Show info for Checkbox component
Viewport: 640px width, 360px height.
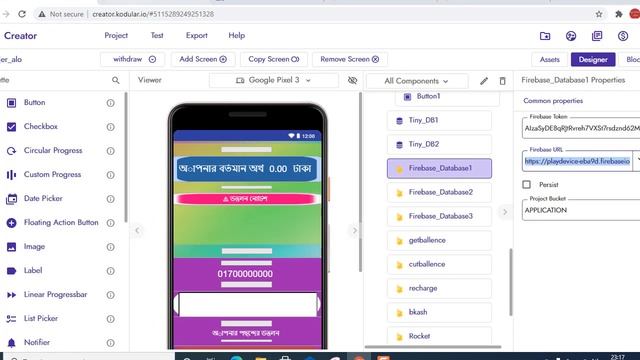pos(111,127)
